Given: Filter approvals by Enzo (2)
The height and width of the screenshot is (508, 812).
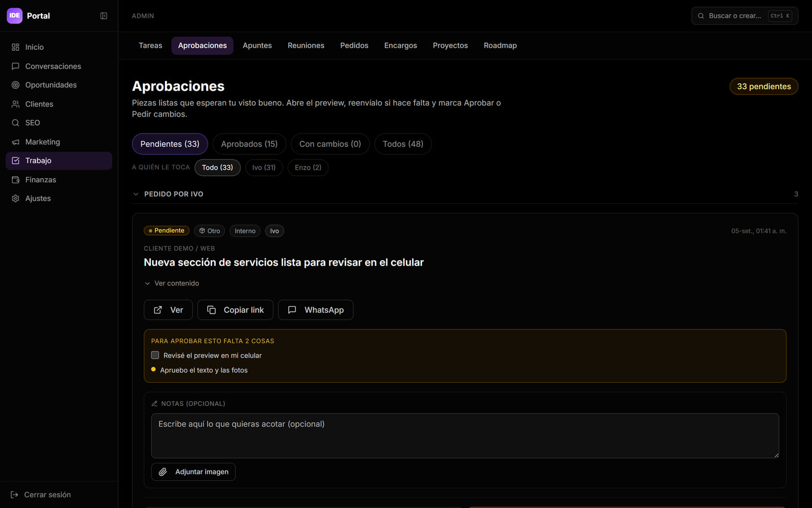Looking at the screenshot, I should tap(308, 168).
